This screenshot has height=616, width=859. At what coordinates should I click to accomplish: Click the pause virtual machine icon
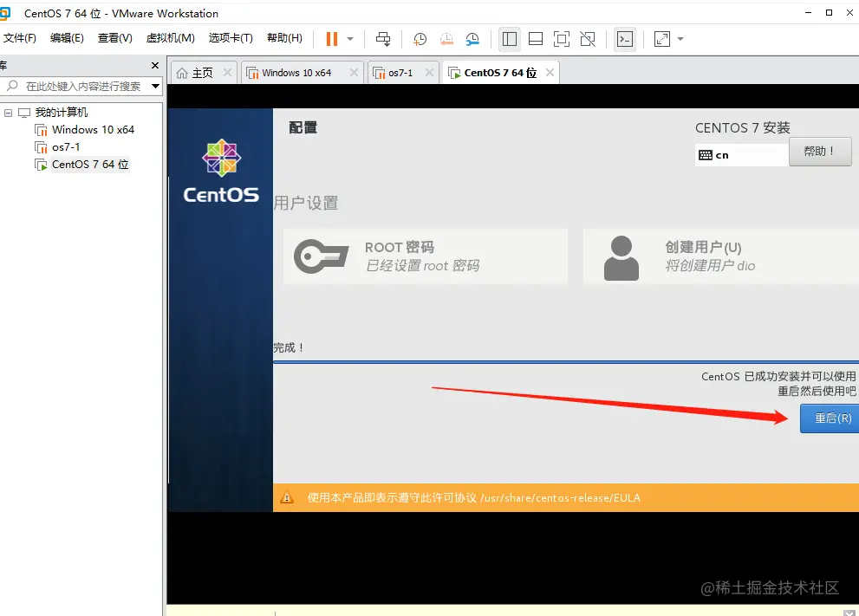coord(331,39)
